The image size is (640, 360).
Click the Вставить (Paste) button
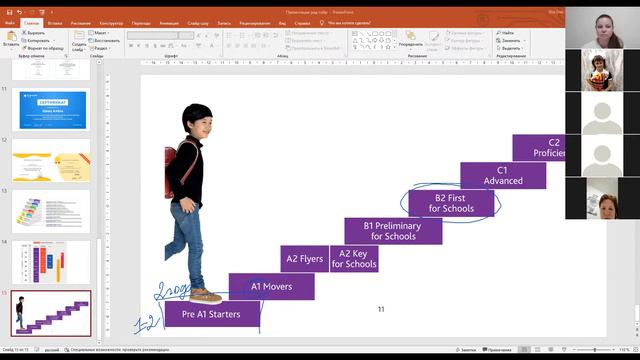pyautogui.click(x=11, y=40)
